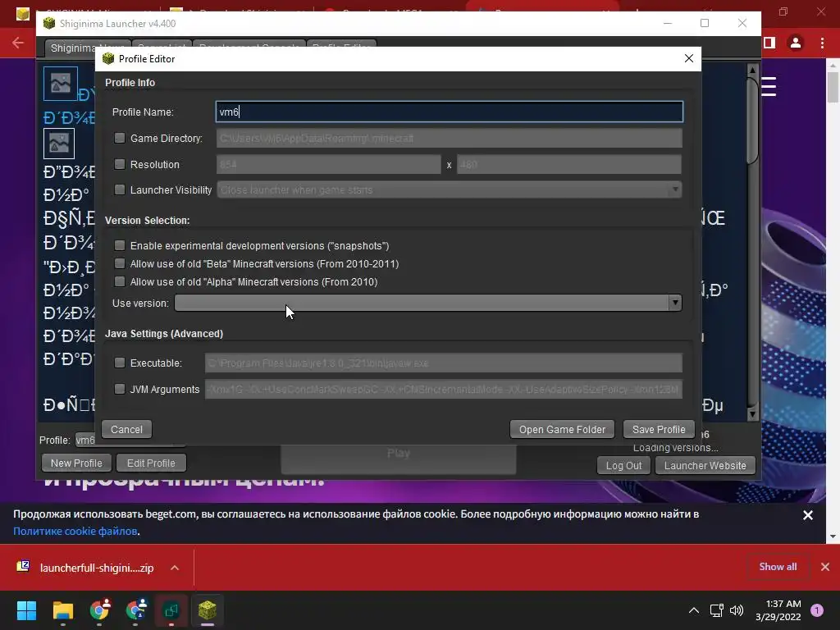Enable the Game Directory checkbox
The image size is (840, 630).
[120, 138]
